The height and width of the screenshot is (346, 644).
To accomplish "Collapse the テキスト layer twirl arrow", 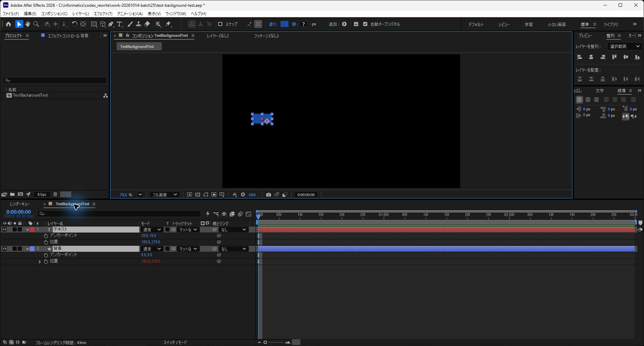I will [27, 230].
